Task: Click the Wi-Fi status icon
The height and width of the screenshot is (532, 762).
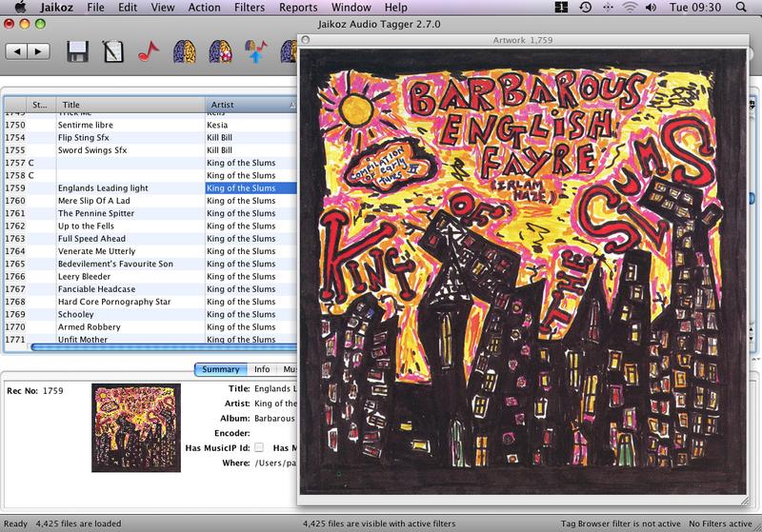Action: point(630,7)
